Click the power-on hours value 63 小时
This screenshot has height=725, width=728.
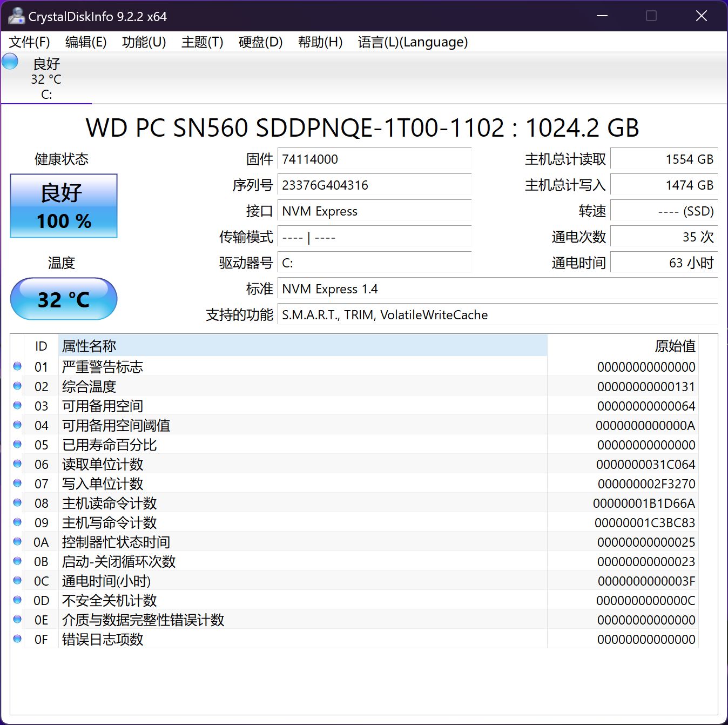[664, 263]
